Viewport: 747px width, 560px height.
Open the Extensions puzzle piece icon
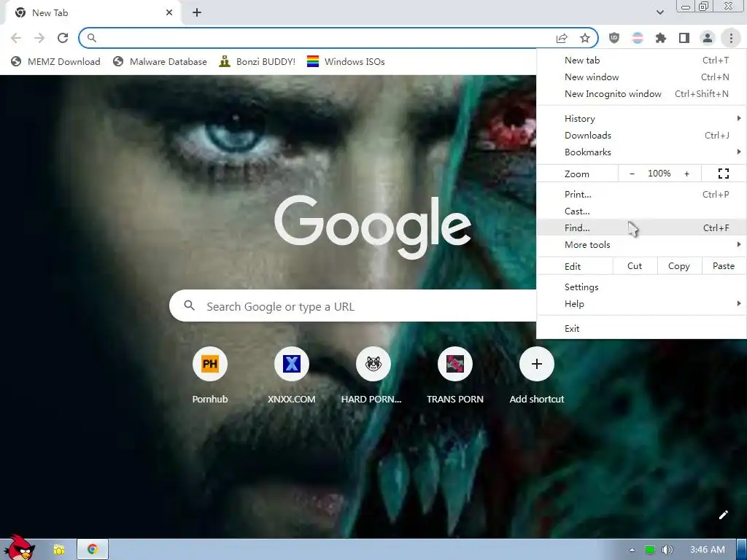coord(660,38)
